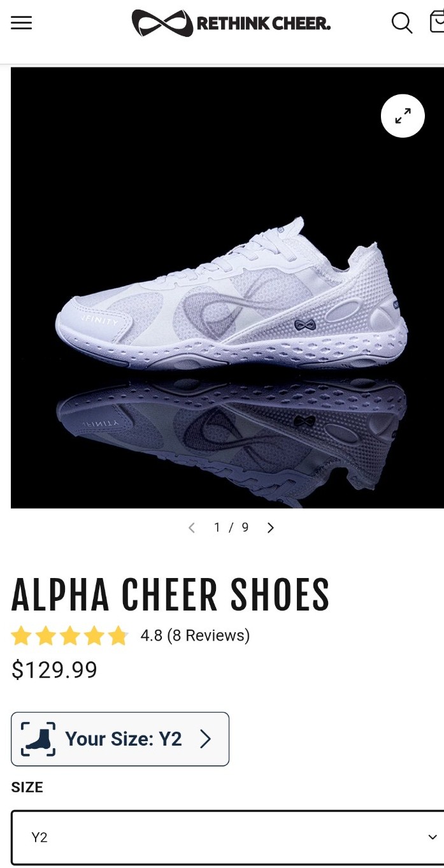This screenshot has height=868, width=444.
Task: Click the SIZE label above dropdown
Action: pos(27,788)
